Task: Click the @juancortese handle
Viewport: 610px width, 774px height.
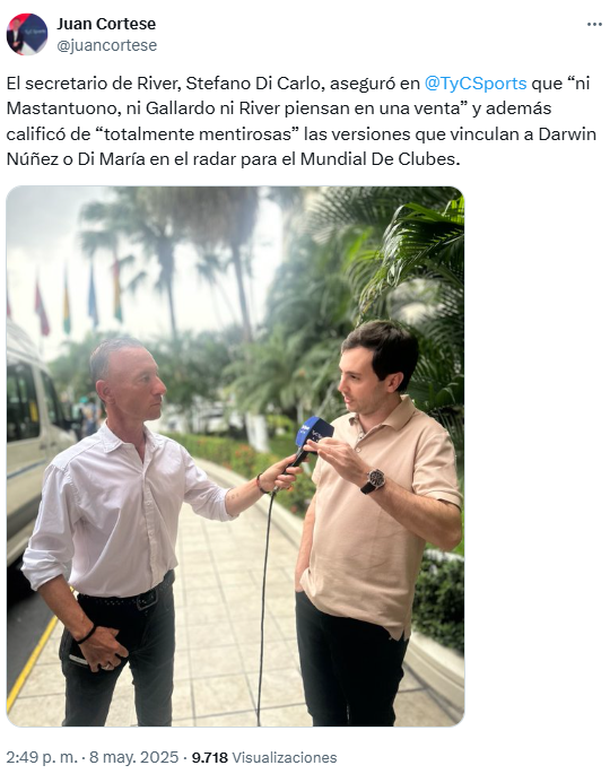Action: pyautogui.click(x=107, y=45)
